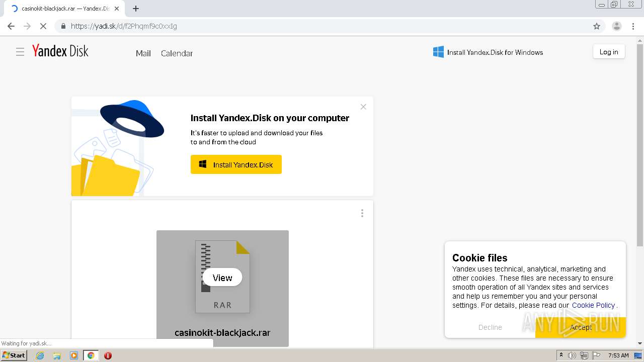Open the Yandex Disk hamburger menu
This screenshot has width=644, height=362.
pyautogui.click(x=20, y=52)
